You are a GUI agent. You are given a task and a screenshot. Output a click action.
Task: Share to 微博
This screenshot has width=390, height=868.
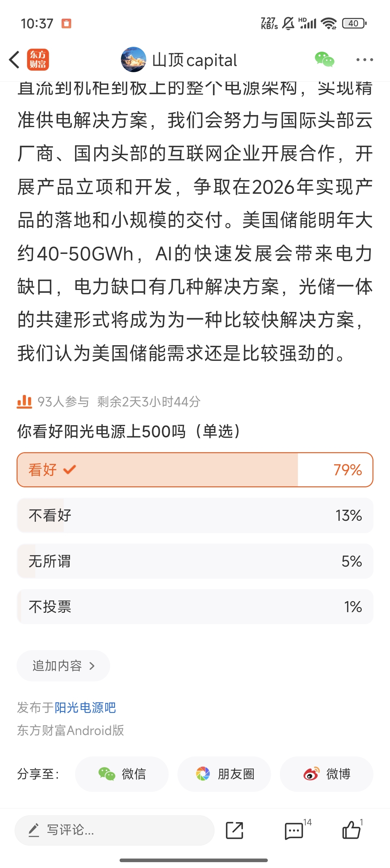coord(326,774)
